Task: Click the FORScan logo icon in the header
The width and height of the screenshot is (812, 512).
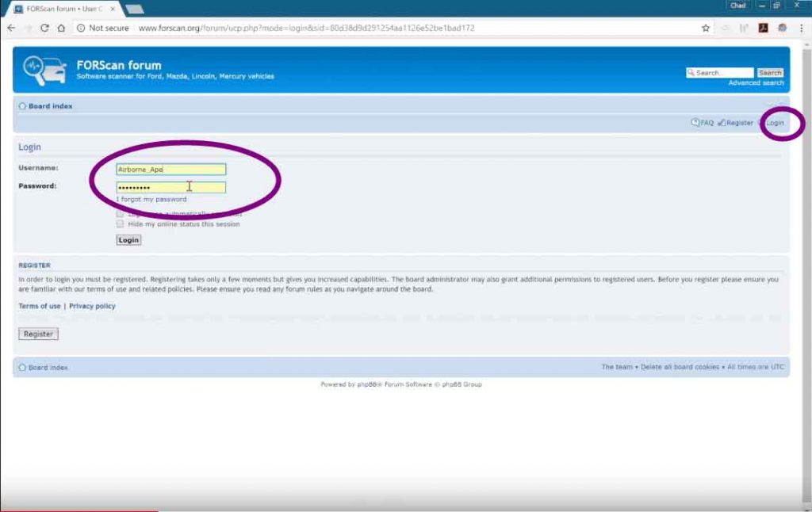Action: [x=45, y=69]
